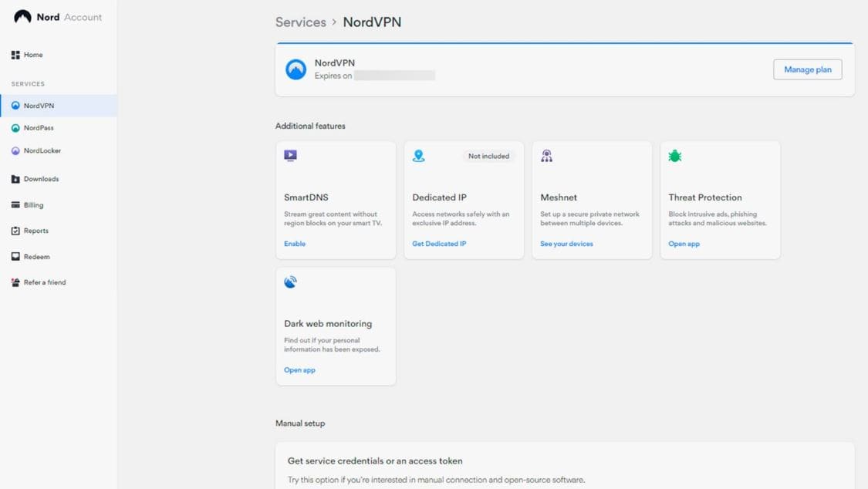Image resolution: width=868 pixels, height=489 pixels.
Task: Enable SmartDNS via the Enable link
Action: pyautogui.click(x=295, y=244)
